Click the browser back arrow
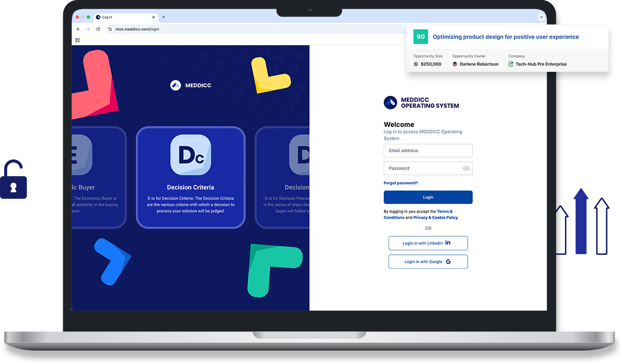 click(x=78, y=29)
